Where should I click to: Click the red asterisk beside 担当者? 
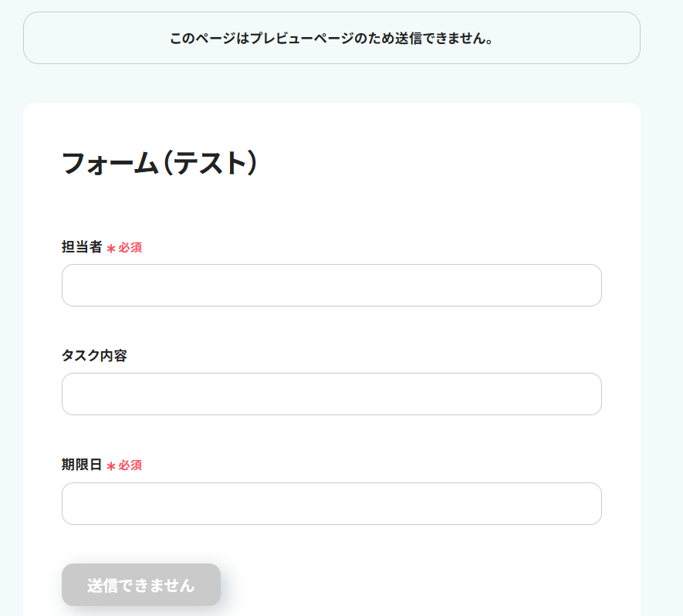tap(111, 249)
